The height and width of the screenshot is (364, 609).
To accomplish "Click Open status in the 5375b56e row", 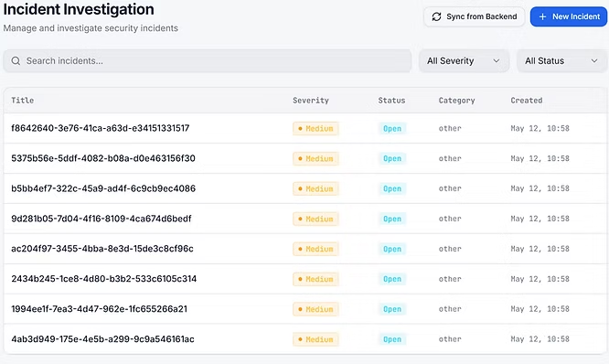I will point(392,158).
